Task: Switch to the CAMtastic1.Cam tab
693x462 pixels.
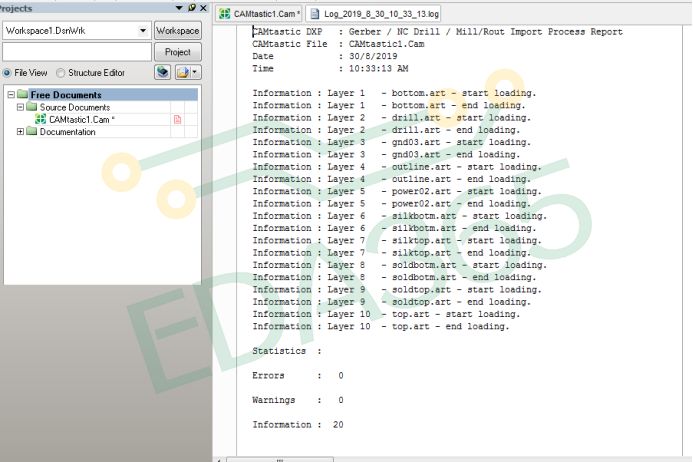Action: [x=259, y=14]
